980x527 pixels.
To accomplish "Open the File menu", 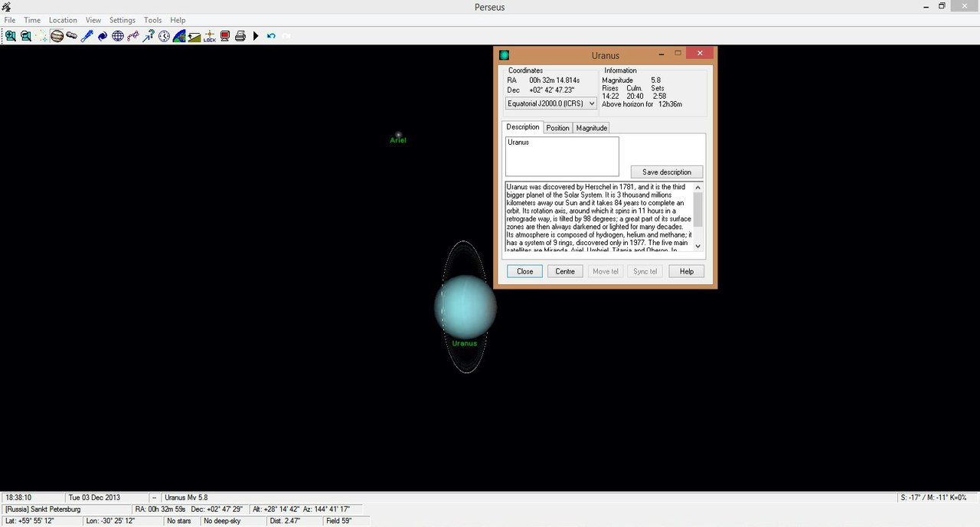I will (x=10, y=20).
